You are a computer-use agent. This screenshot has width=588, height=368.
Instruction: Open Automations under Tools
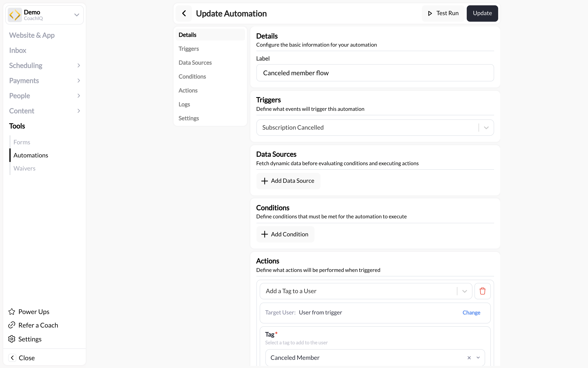pyautogui.click(x=31, y=155)
